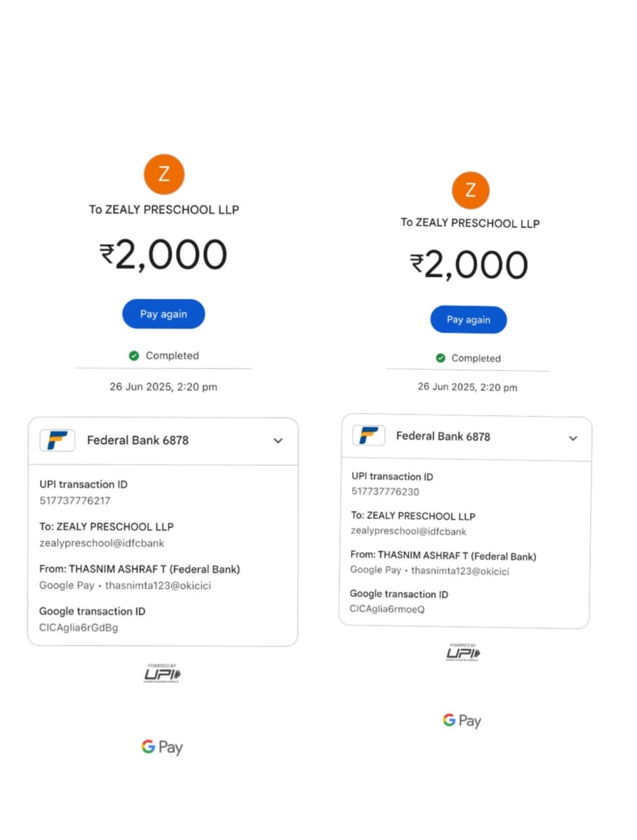This screenshot has height=840, width=637.
Task: Click the right orange Z avatar
Action: click(x=470, y=190)
